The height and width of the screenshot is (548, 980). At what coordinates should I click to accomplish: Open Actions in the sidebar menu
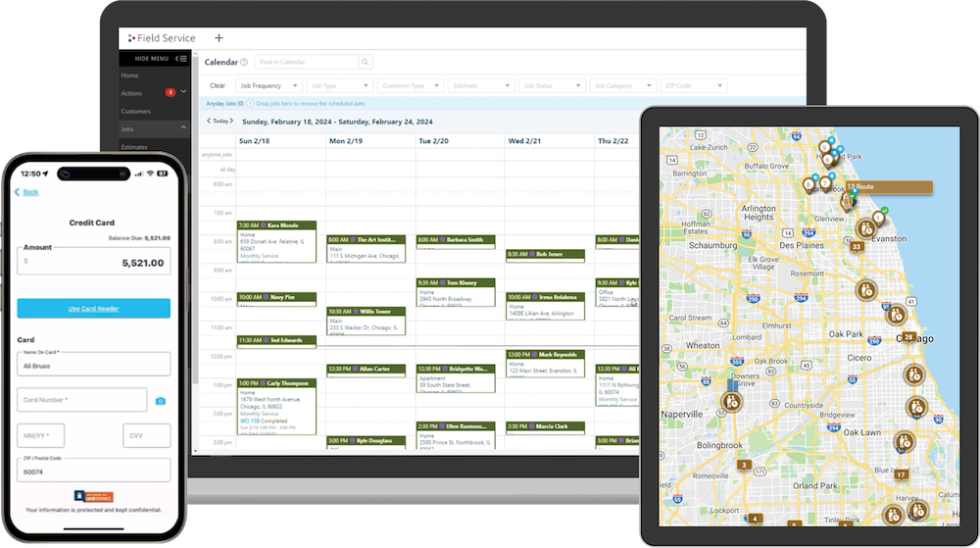(x=131, y=93)
